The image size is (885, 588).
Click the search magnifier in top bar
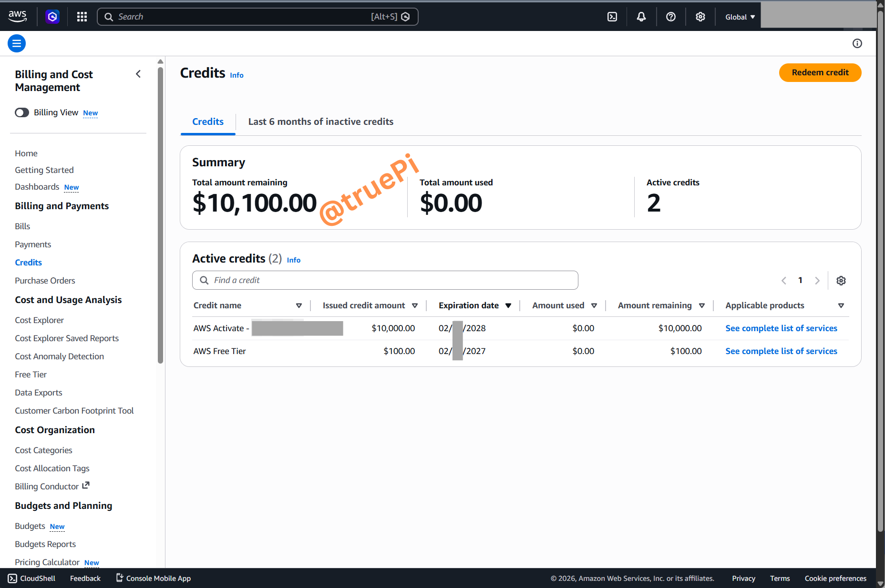[109, 17]
